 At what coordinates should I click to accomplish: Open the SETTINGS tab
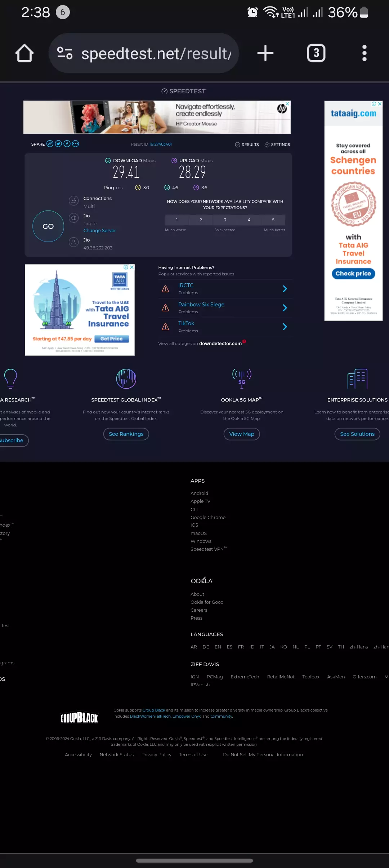[277, 145]
